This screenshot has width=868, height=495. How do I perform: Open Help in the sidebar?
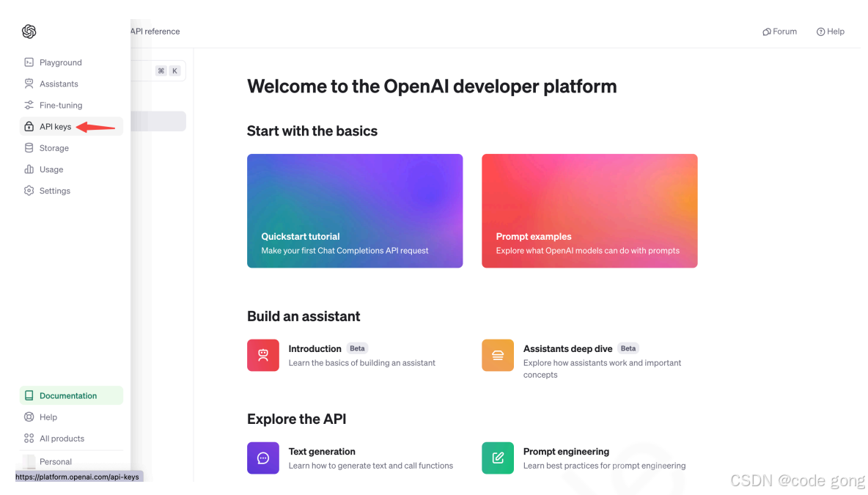(71, 417)
